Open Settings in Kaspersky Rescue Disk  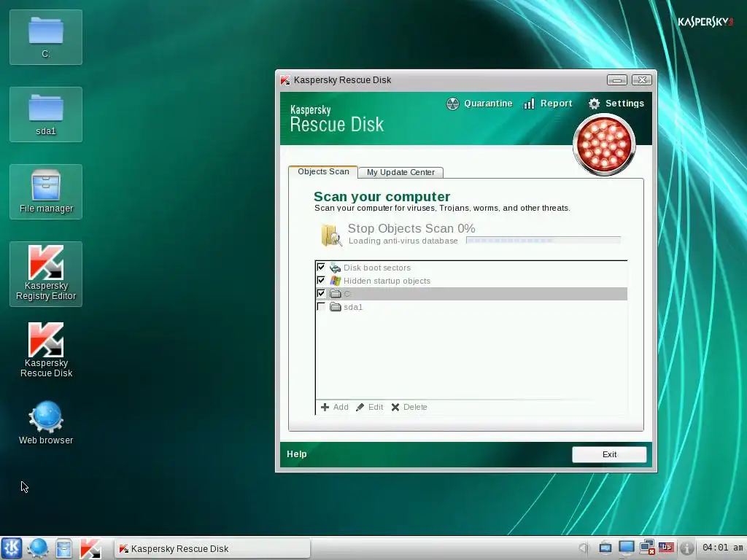pos(616,104)
